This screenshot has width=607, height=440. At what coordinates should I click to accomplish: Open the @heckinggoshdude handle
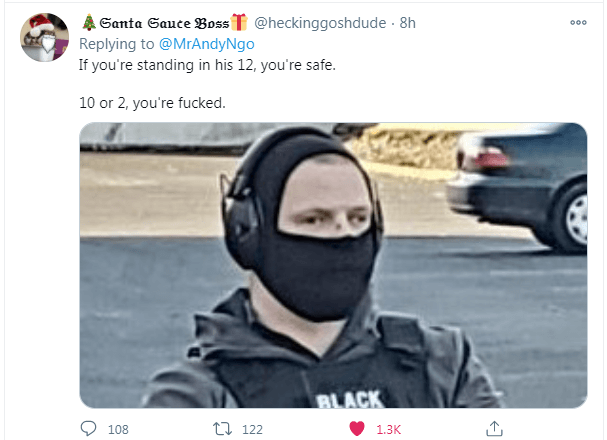coord(320,23)
